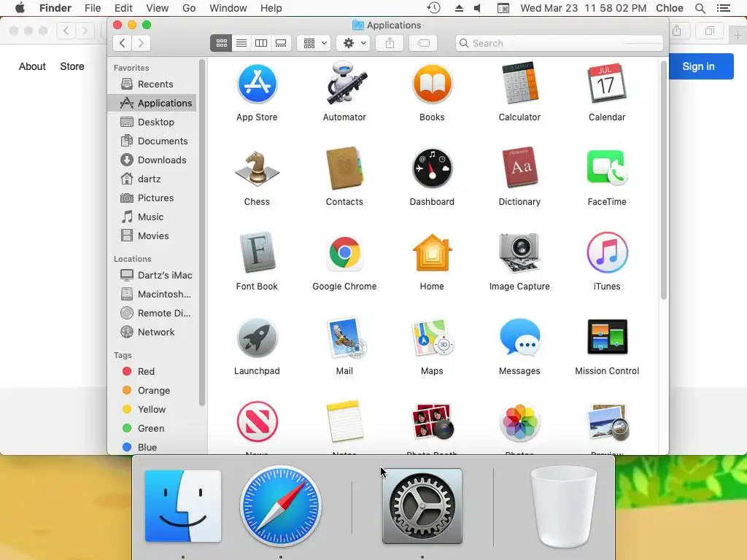The image size is (747, 560).
Task: Open the View menu
Action: point(158,8)
